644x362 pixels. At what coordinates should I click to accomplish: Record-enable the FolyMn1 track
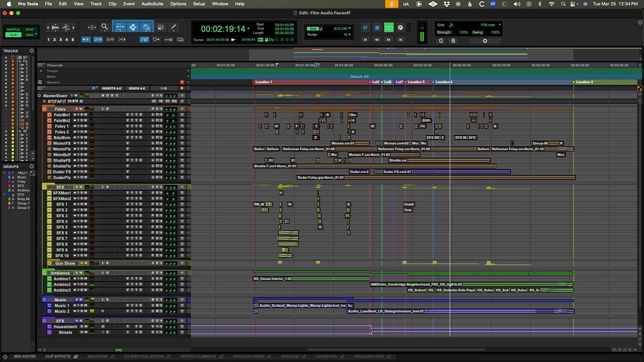pos(75,115)
